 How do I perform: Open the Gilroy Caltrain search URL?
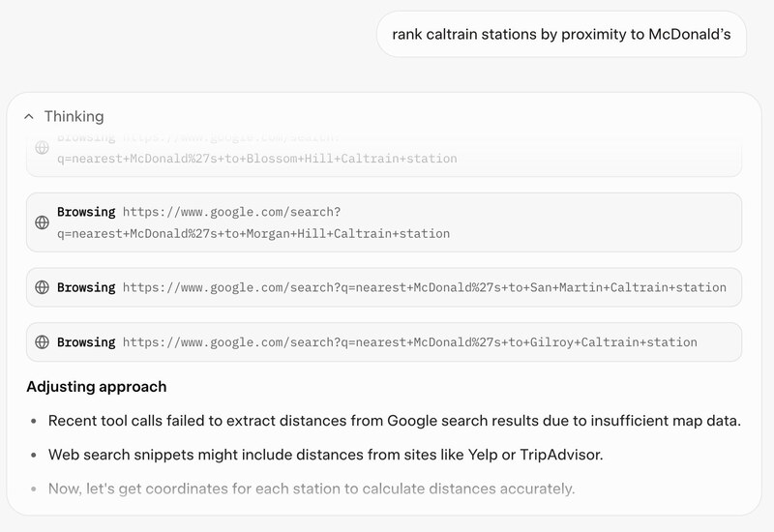(x=409, y=341)
